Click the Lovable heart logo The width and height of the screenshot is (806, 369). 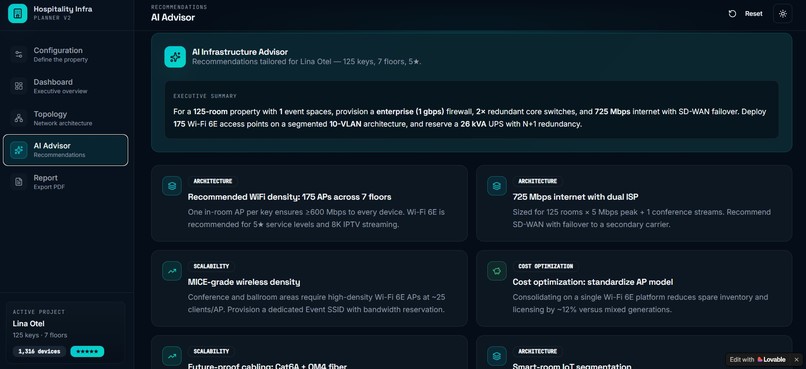pos(760,360)
